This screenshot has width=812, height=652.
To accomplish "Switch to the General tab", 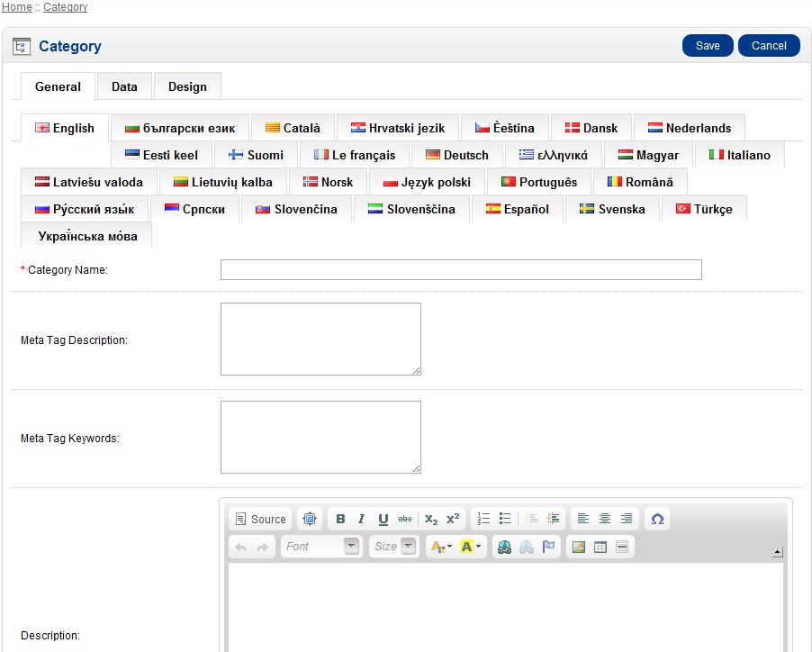I will pyautogui.click(x=58, y=86).
